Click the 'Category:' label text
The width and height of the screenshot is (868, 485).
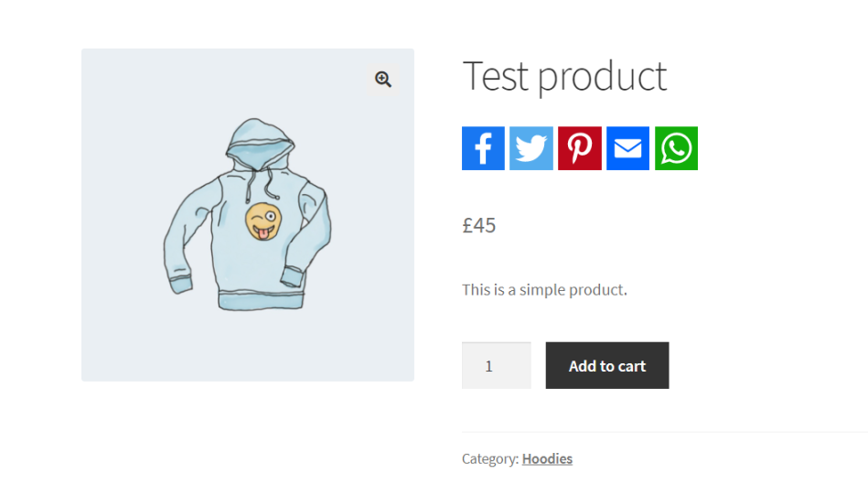490,459
